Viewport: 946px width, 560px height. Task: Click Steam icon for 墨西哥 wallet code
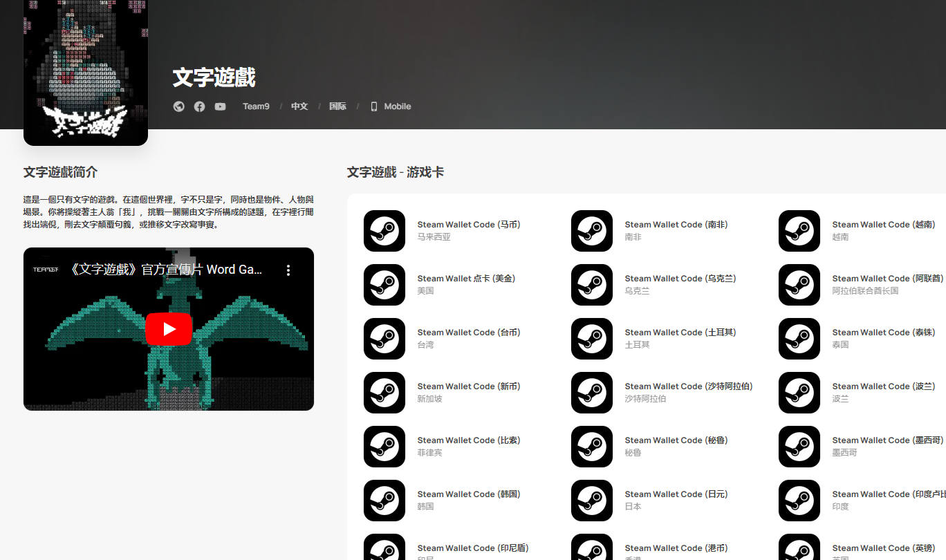(x=799, y=447)
